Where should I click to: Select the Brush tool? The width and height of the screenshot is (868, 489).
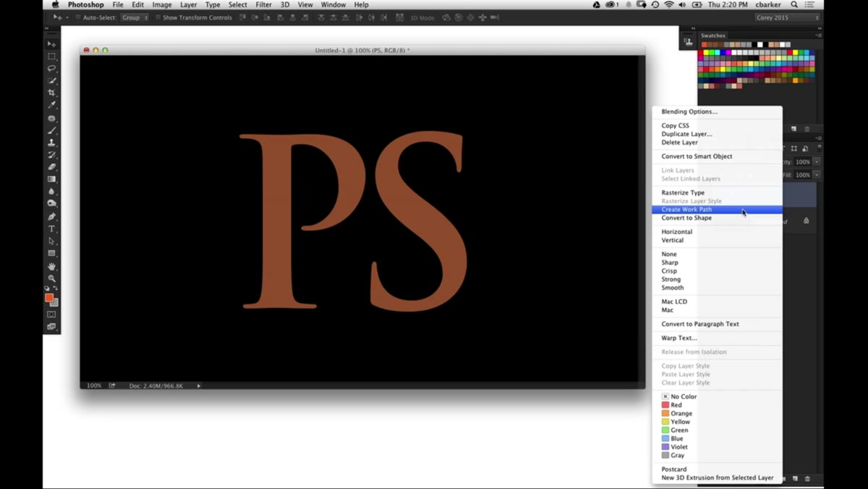click(x=51, y=131)
